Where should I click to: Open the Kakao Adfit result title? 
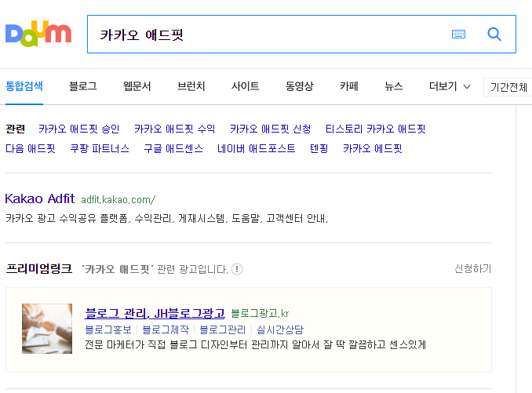tap(40, 198)
